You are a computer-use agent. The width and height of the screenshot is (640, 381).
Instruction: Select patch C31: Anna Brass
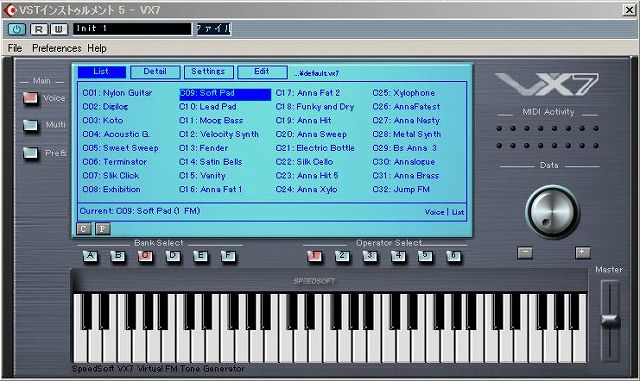(x=406, y=176)
